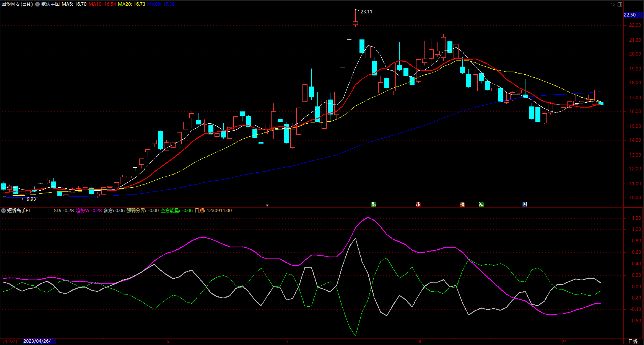Toggle the side panel icon at top right
Screen dimensions: 644x345
click(x=620, y=4)
